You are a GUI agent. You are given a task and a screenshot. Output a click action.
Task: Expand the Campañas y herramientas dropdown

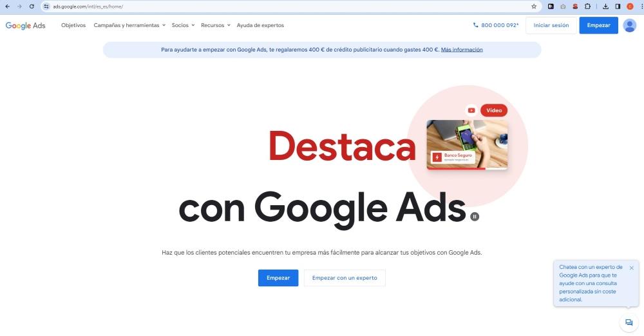point(129,25)
